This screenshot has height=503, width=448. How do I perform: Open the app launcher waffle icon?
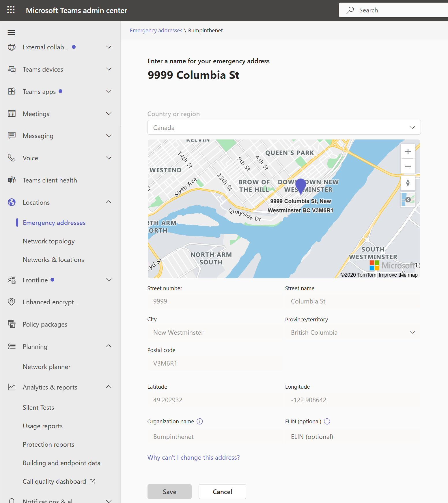click(x=11, y=10)
